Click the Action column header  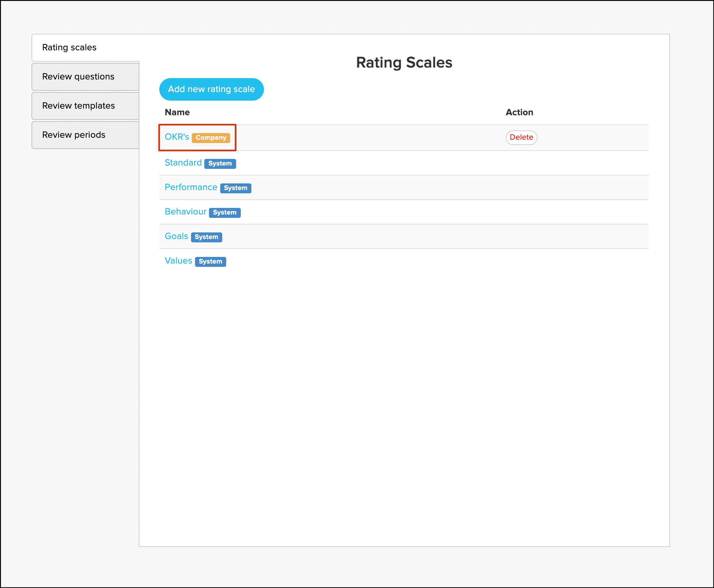[x=519, y=112]
